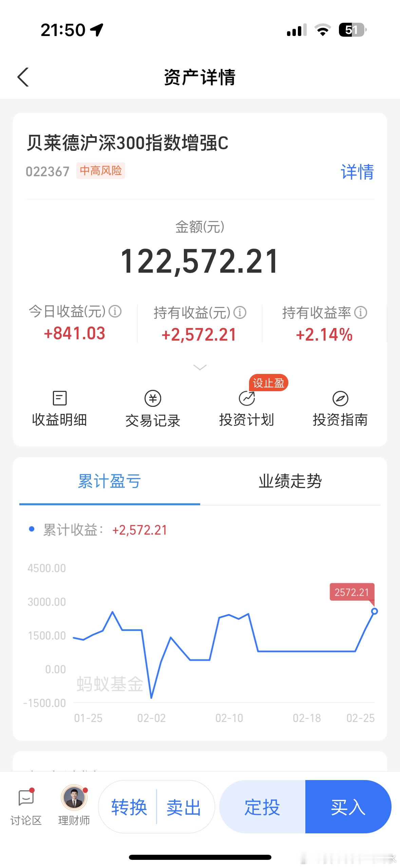Tap the 4500.00 axis value
400x868 pixels.
(x=47, y=568)
